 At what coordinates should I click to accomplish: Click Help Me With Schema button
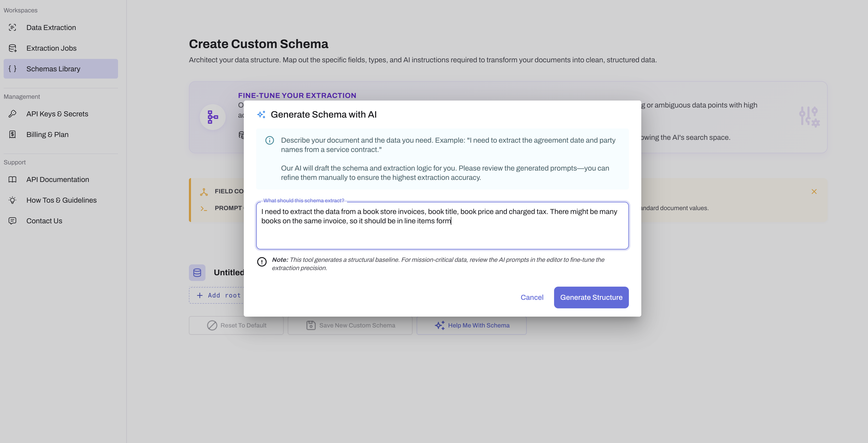pyautogui.click(x=472, y=325)
